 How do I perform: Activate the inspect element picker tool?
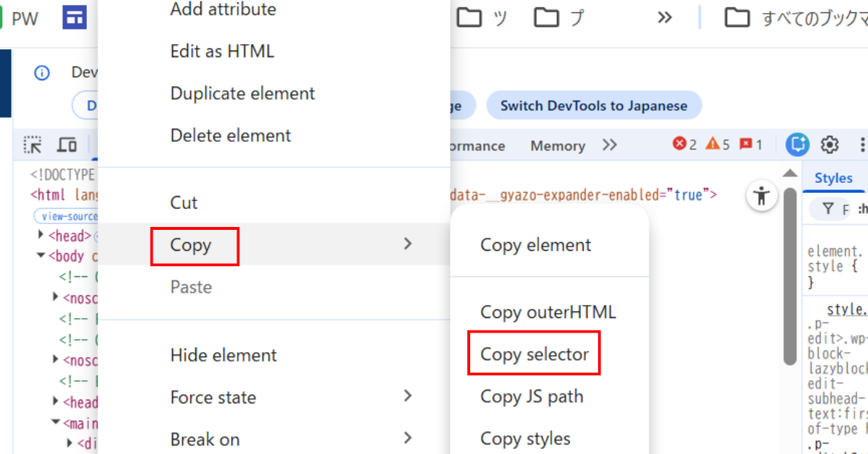pos(33,145)
